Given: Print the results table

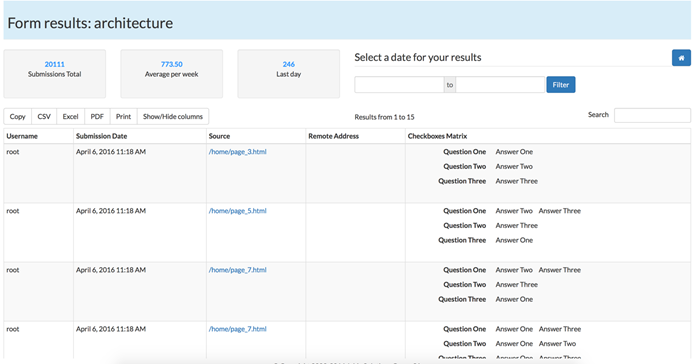Looking at the screenshot, I should point(123,117).
